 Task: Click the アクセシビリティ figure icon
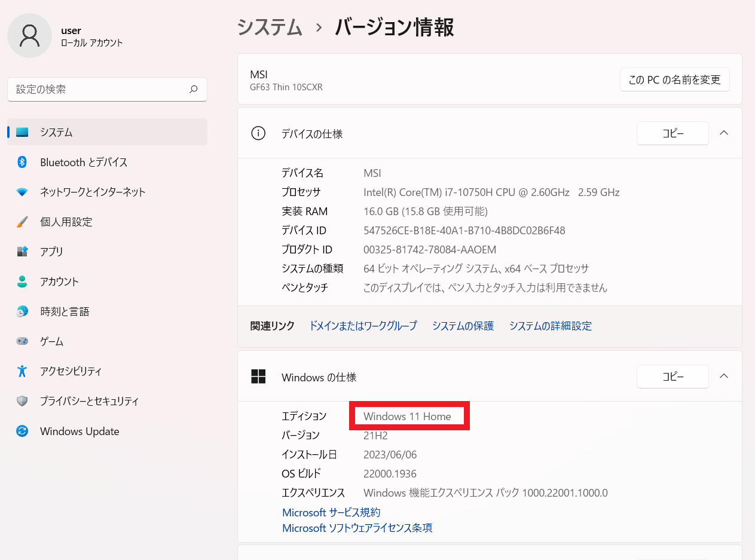[x=22, y=371]
